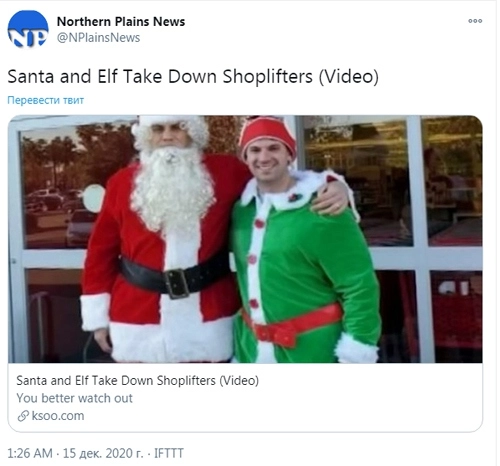Click the Перевести твит translate link
This screenshot has height=466, width=500.
(x=46, y=100)
